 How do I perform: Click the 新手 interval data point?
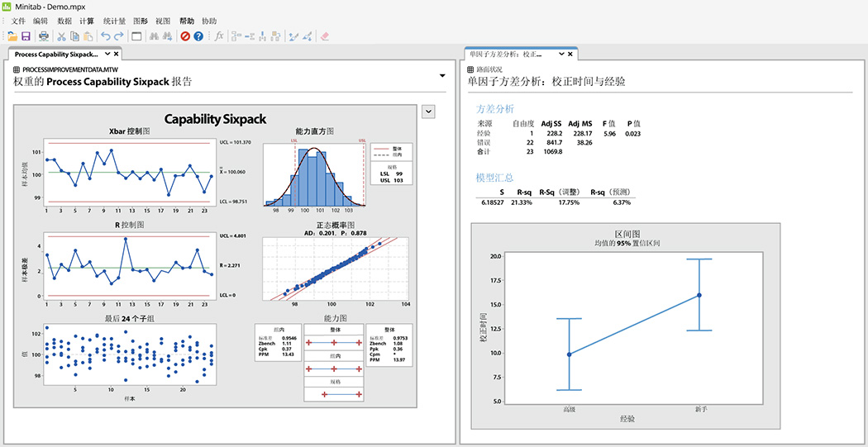[699, 295]
